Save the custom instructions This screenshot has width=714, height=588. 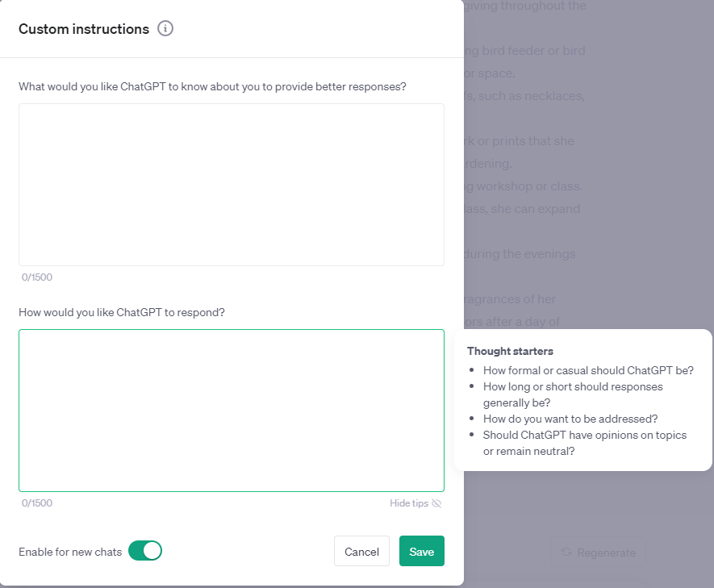pos(421,552)
